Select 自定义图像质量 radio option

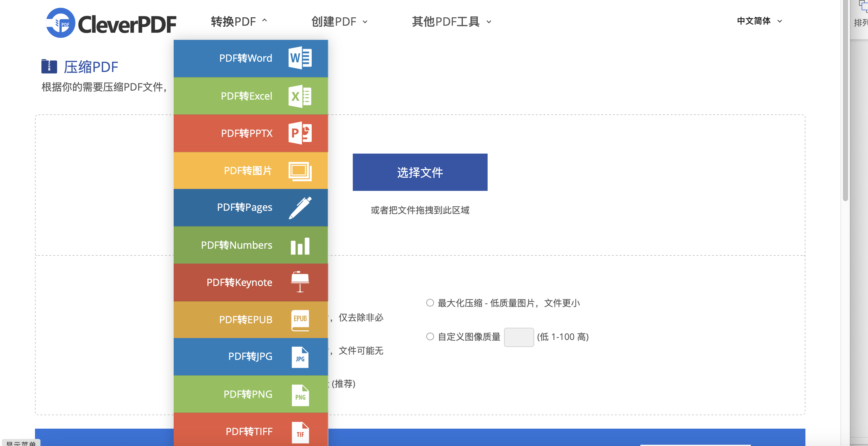(x=430, y=337)
